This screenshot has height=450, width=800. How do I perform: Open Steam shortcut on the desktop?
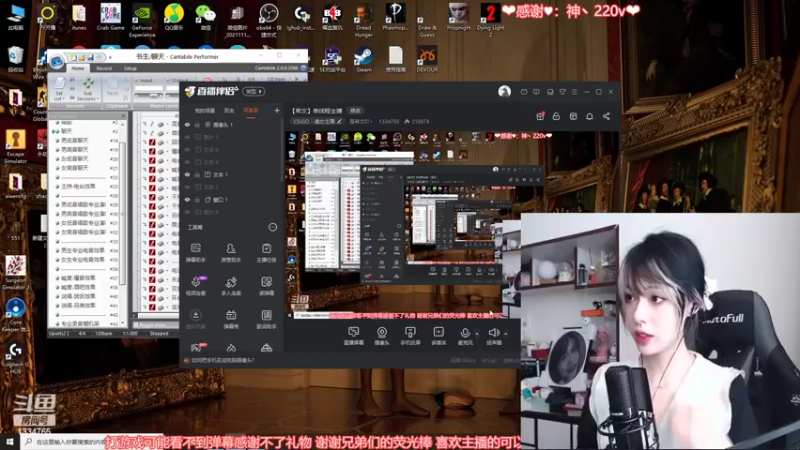pyautogui.click(x=364, y=59)
